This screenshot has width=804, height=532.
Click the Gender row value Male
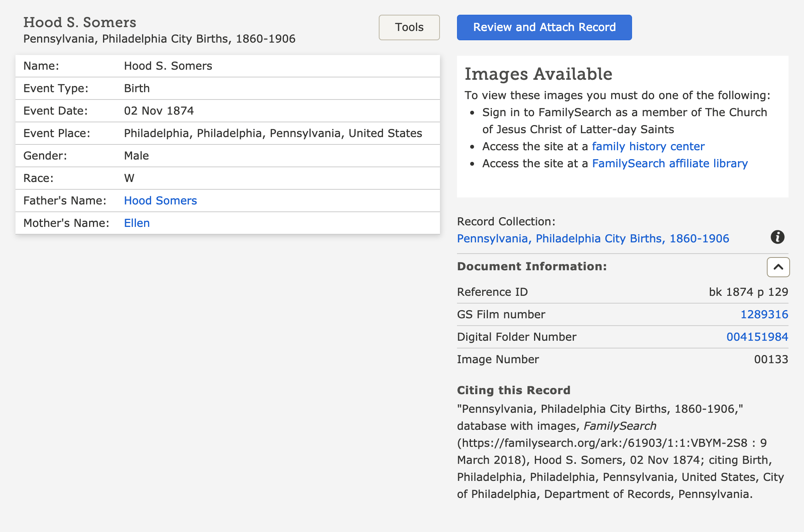tap(136, 156)
